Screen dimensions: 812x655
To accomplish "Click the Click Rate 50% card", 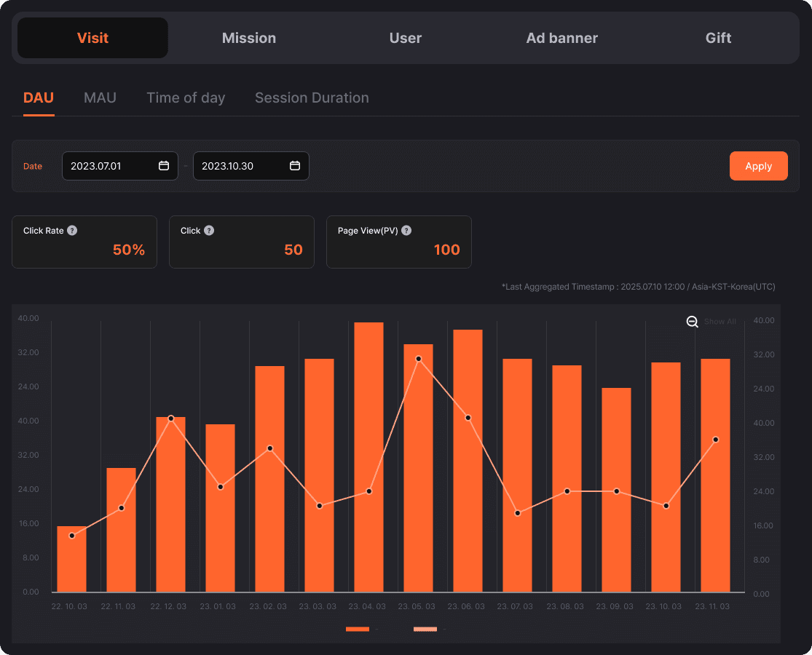I will coord(84,242).
